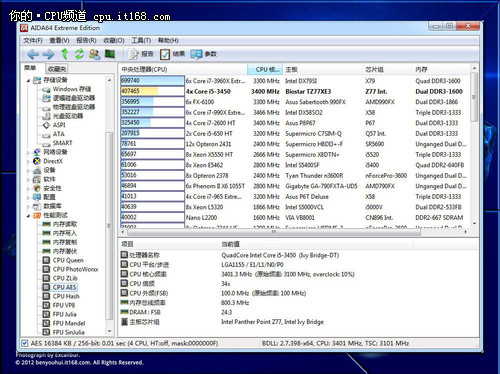The image size is (500, 374).
Task: Select Windows 存储 in the tree
Action: click(x=72, y=89)
